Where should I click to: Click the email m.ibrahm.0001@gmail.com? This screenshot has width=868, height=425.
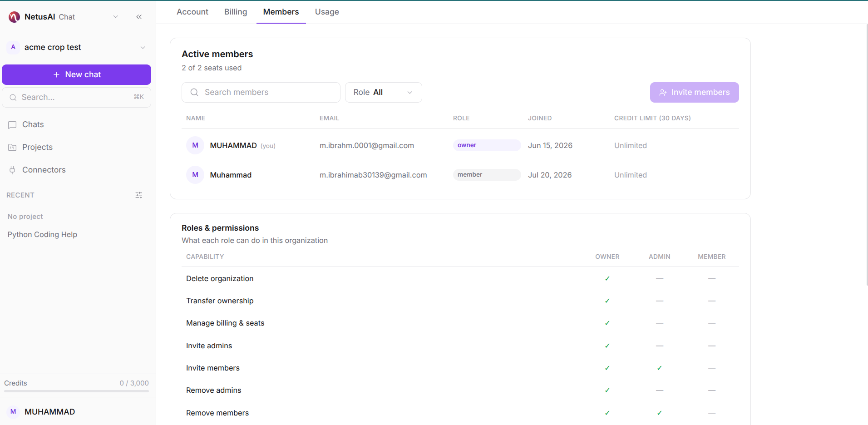(367, 145)
